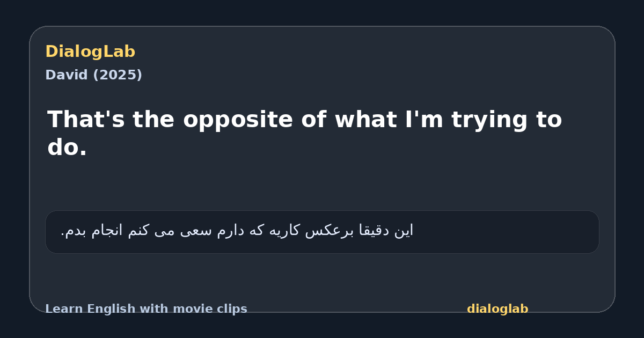Select the word "do." on the second line

67,147
